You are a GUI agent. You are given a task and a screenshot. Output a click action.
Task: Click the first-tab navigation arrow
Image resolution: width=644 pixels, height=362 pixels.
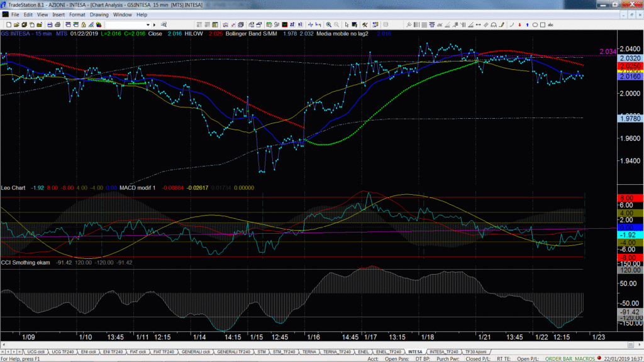pyautogui.click(x=3, y=352)
